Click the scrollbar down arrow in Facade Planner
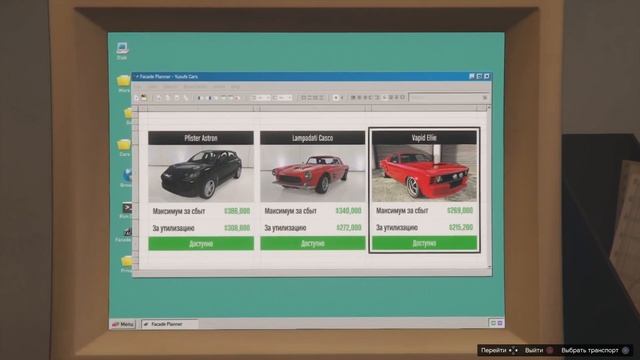The height and width of the screenshot is (360, 640). pos(489,267)
